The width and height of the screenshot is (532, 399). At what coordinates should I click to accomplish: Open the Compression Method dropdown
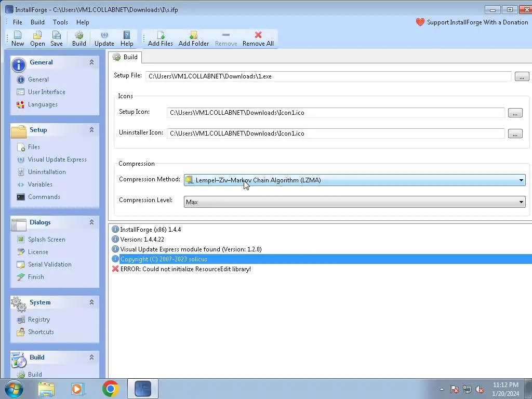[x=354, y=180]
